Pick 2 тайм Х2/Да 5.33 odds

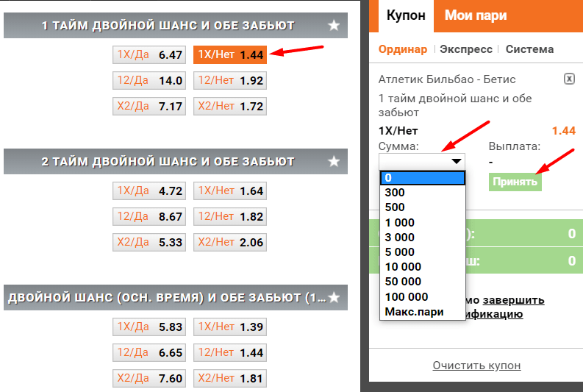coord(149,243)
